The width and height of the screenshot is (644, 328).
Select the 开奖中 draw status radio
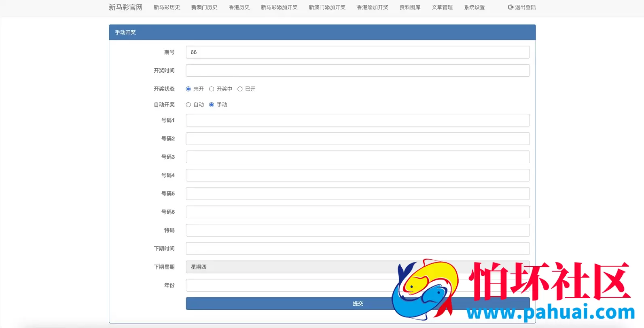tap(211, 89)
